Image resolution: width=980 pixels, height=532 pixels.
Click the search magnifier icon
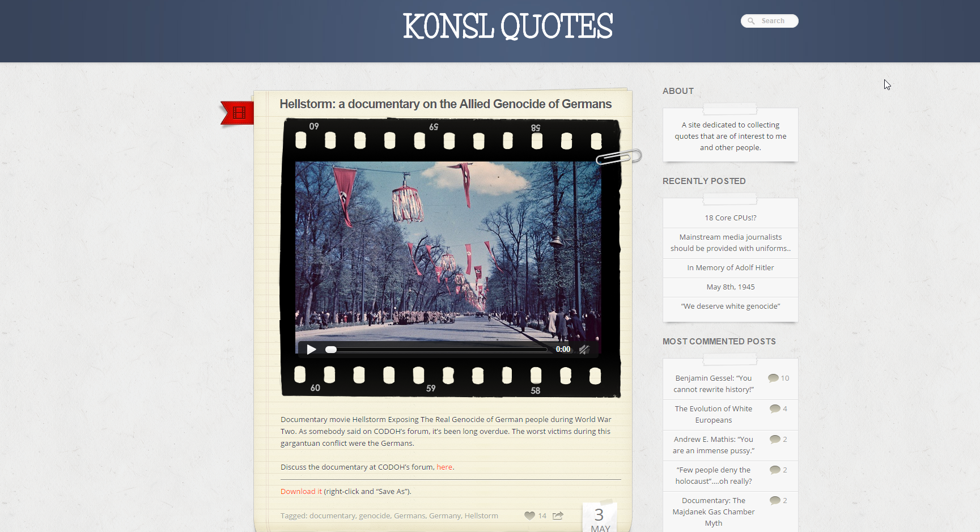[x=751, y=21]
